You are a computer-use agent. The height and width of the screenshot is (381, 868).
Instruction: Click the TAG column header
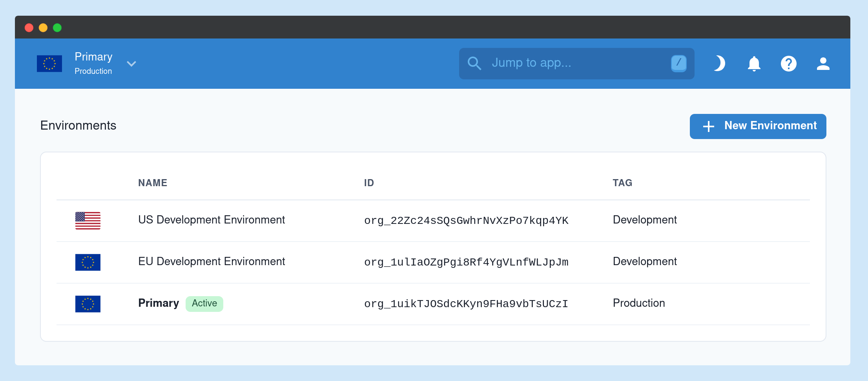tap(622, 183)
